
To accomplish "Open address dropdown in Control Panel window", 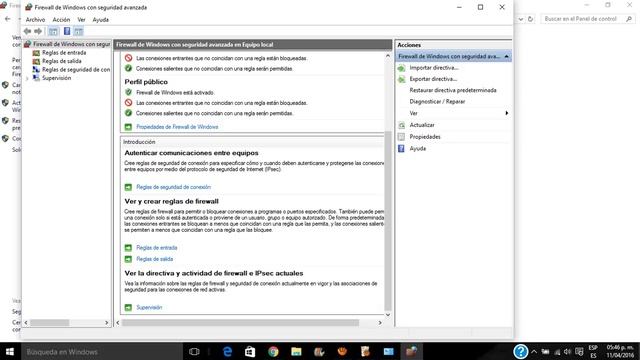I will pyautogui.click(x=521, y=19).
